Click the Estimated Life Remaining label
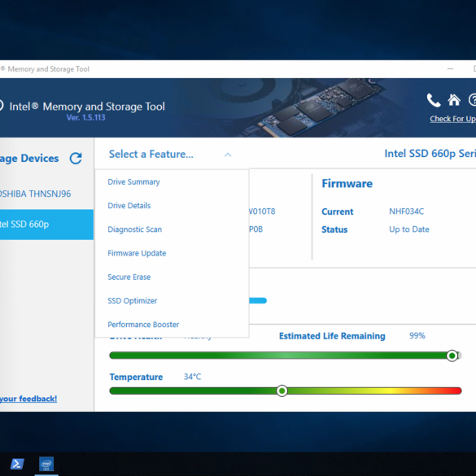Image resolution: width=476 pixels, height=476 pixels. coord(332,336)
